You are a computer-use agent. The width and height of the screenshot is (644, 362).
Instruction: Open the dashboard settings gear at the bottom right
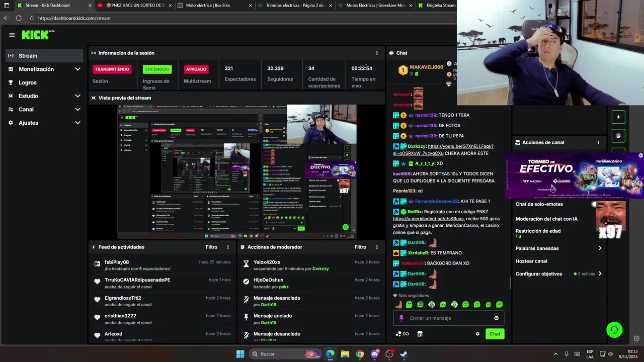(x=636, y=339)
